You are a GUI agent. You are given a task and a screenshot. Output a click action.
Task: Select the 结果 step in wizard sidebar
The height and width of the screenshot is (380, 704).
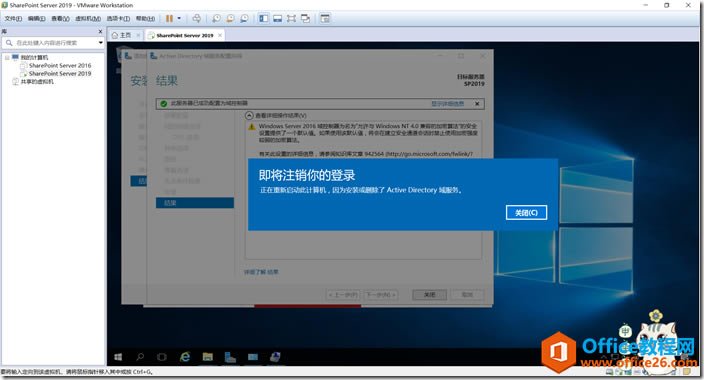tap(195, 203)
